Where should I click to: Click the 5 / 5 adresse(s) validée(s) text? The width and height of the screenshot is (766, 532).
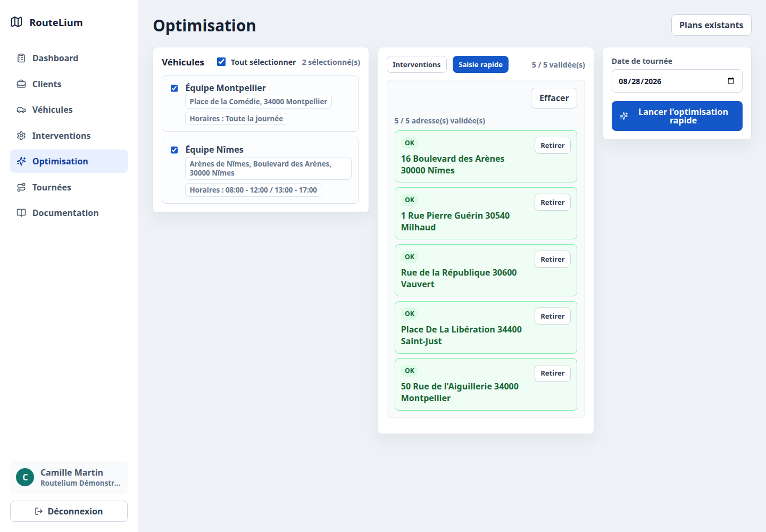[440, 121]
